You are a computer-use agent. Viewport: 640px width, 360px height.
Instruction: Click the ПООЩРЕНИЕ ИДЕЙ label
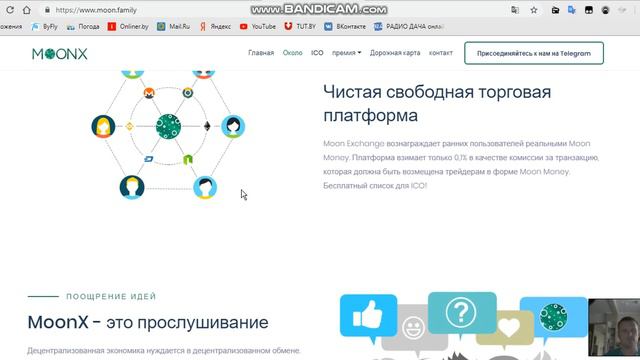click(x=111, y=296)
